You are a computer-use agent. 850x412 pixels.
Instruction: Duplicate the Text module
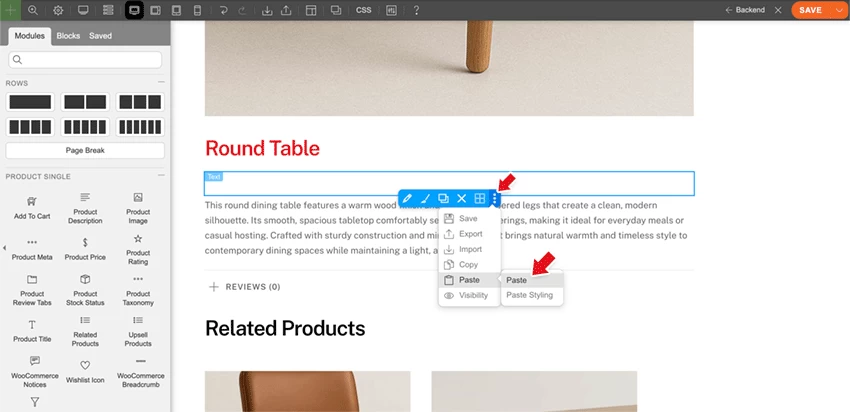(x=443, y=198)
